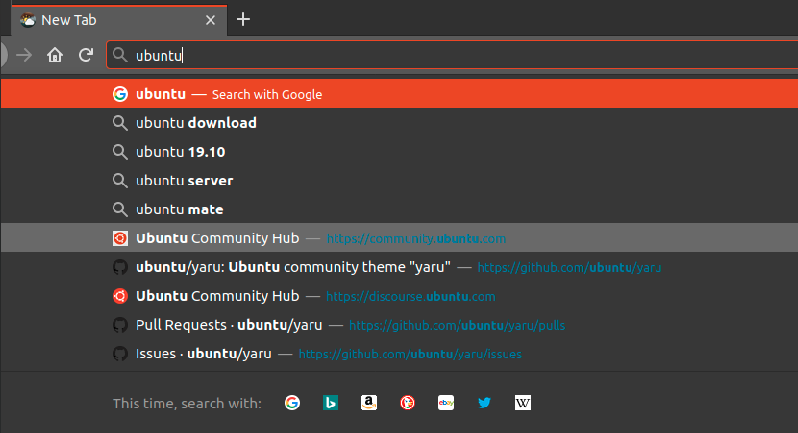Click search icon beside ubuntu server
Viewport: 798px width, 433px height.
point(120,181)
